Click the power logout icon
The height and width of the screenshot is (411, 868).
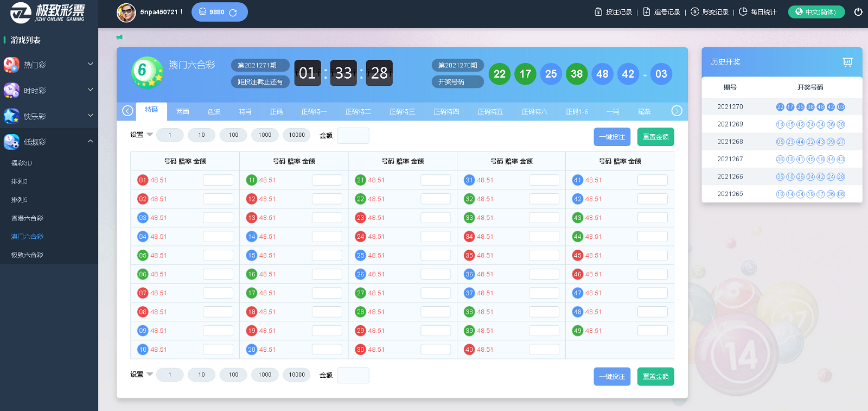tap(858, 12)
